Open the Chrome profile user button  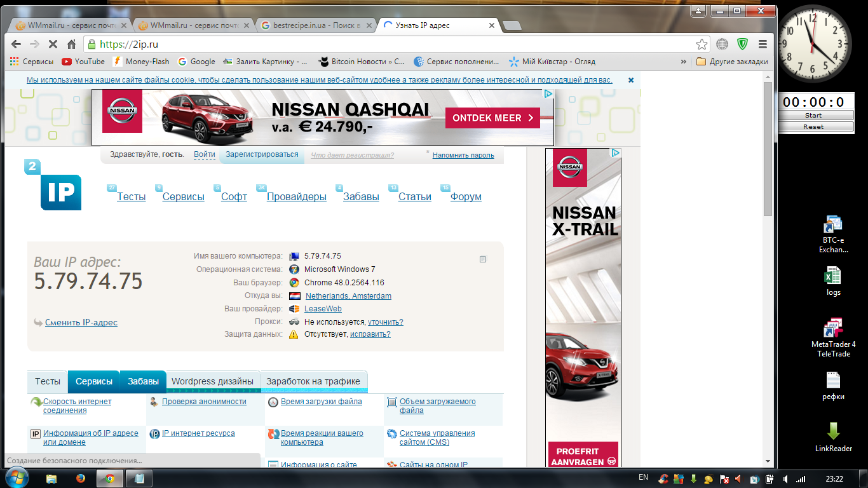[699, 11]
